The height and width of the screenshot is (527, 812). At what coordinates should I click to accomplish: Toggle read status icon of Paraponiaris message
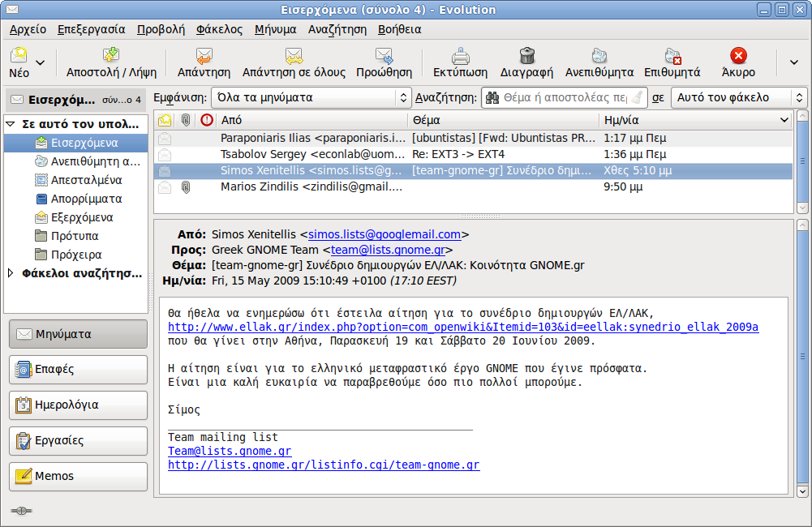(165, 138)
